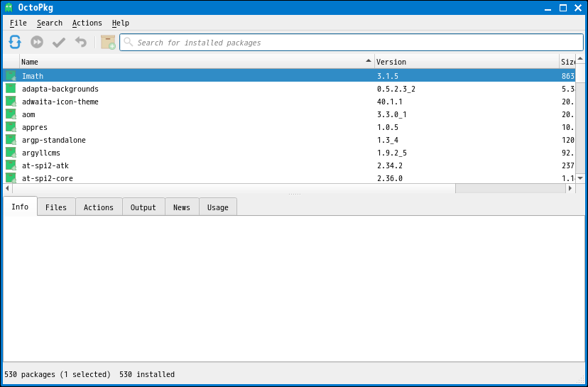
Task: Click the package icon beside argyllcms
Action: (11, 152)
